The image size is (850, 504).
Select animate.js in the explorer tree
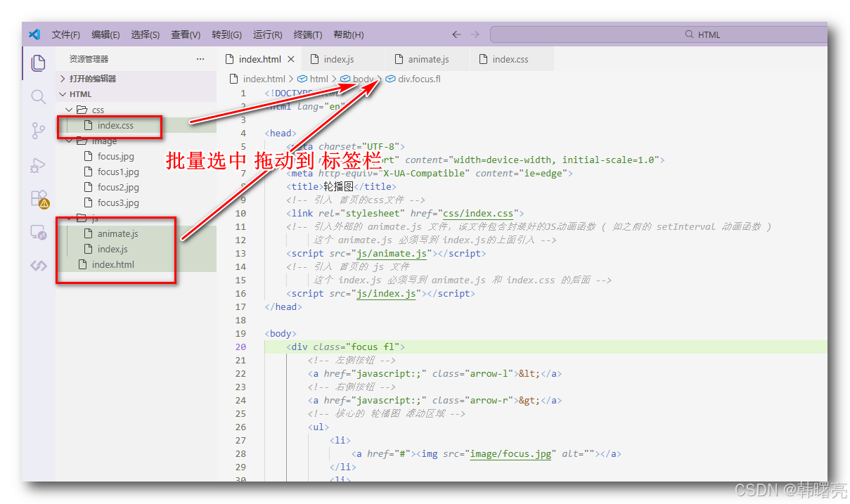pyautogui.click(x=136, y=234)
